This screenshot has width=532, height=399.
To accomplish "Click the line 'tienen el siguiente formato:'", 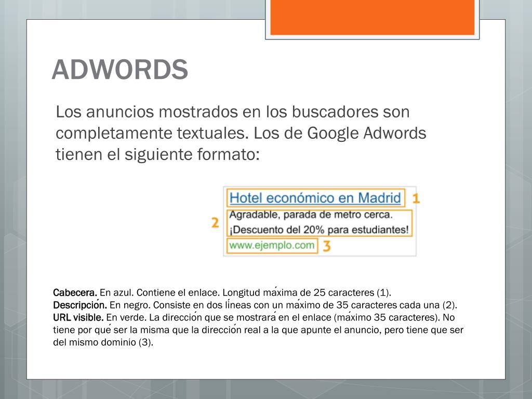I will click(158, 154).
